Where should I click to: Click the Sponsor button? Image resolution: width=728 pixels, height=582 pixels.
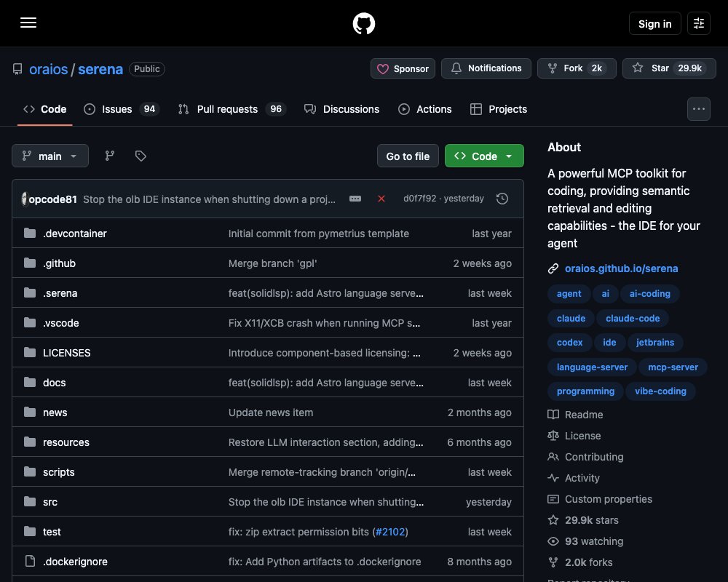[403, 68]
